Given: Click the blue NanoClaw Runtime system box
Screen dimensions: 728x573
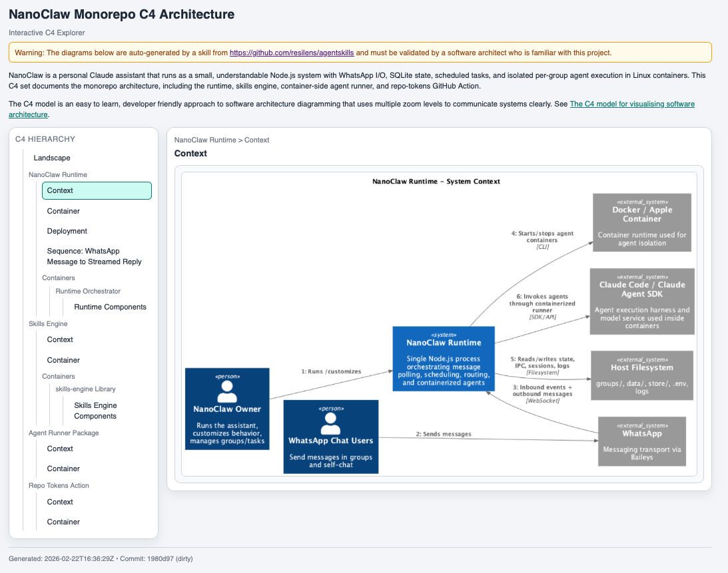Looking at the screenshot, I should [x=444, y=360].
